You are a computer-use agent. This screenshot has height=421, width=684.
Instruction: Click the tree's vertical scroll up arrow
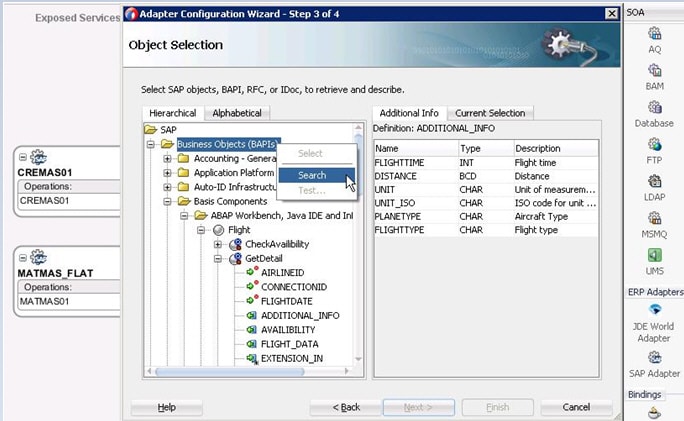[358, 127]
